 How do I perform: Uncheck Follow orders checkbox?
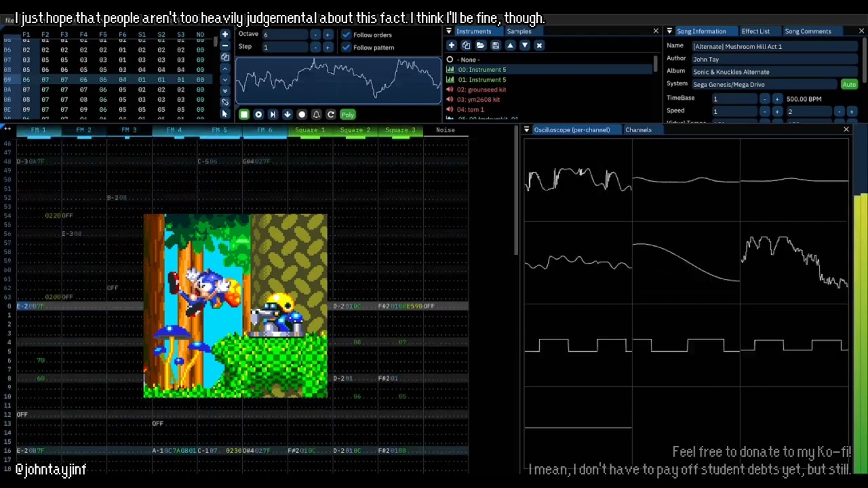(347, 35)
